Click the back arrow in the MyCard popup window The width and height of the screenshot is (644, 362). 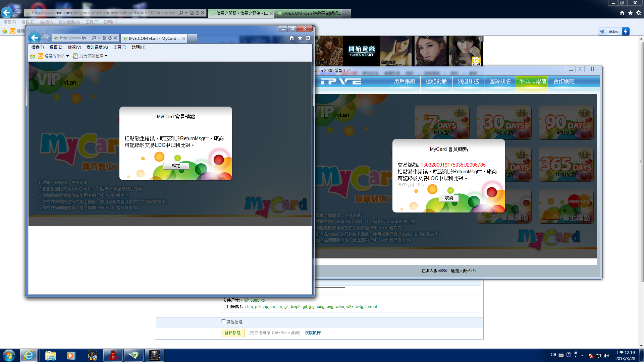click(34, 38)
